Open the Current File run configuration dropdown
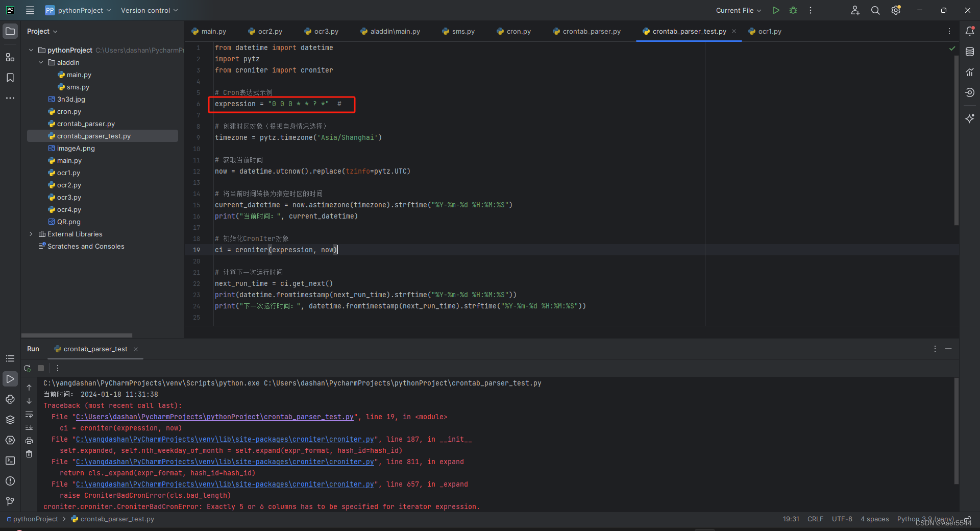980x531 pixels. [739, 10]
